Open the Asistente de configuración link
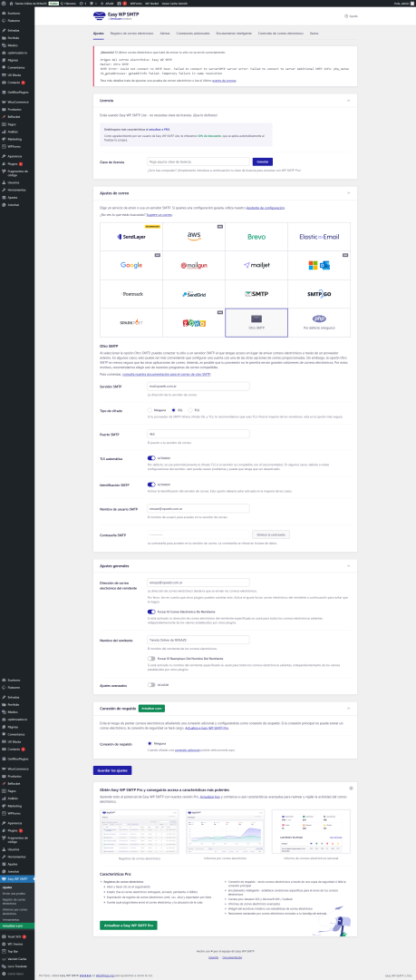The width and height of the screenshot is (416, 980). (x=266, y=207)
